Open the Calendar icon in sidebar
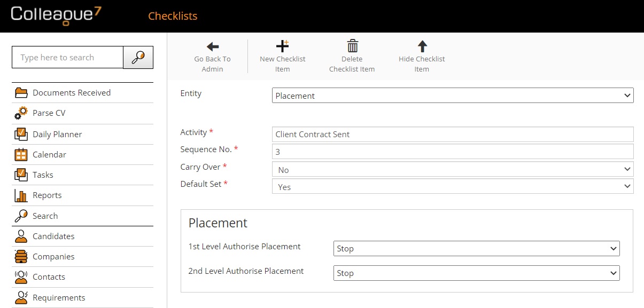Image resolution: width=644 pixels, height=308 pixels. (x=21, y=155)
